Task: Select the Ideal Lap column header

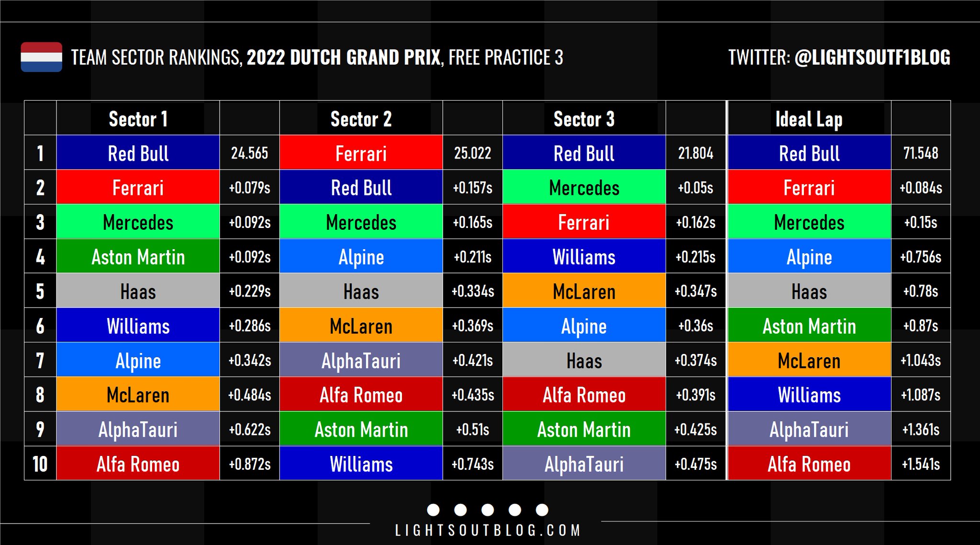Action: click(x=809, y=119)
